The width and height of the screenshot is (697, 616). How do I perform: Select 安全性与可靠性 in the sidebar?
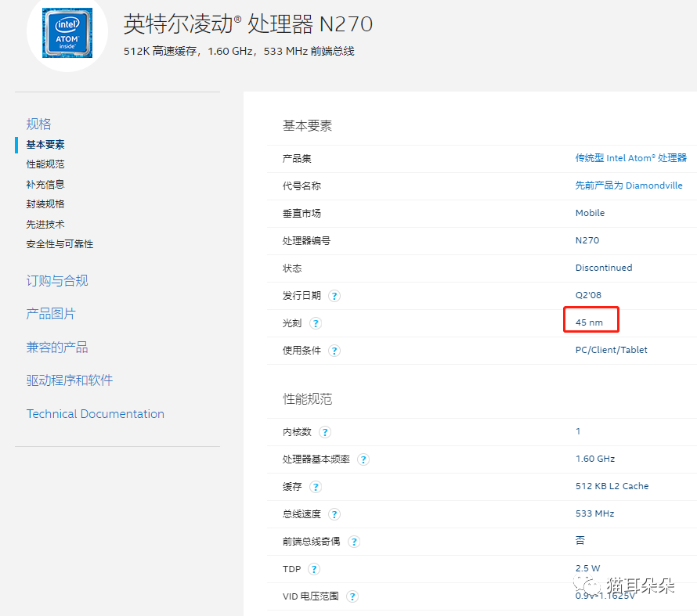pyautogui.click(x=60, y=244)
